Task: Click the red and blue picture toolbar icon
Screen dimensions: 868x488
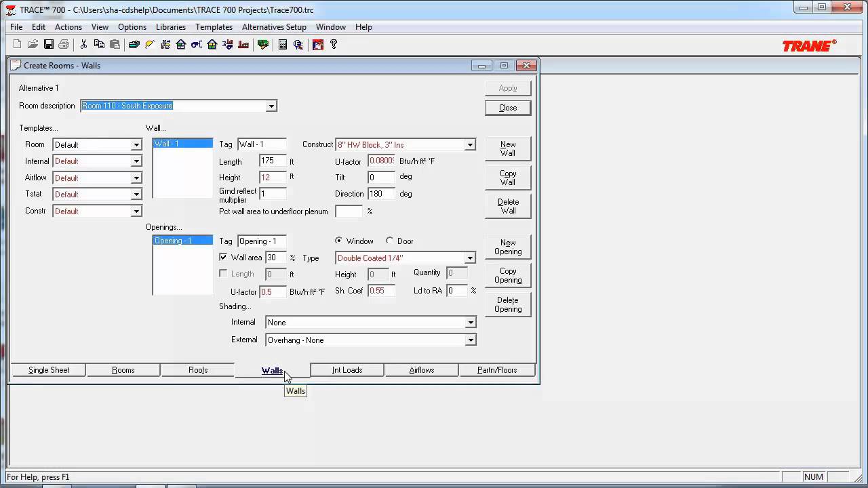Action: coord(317,44)
